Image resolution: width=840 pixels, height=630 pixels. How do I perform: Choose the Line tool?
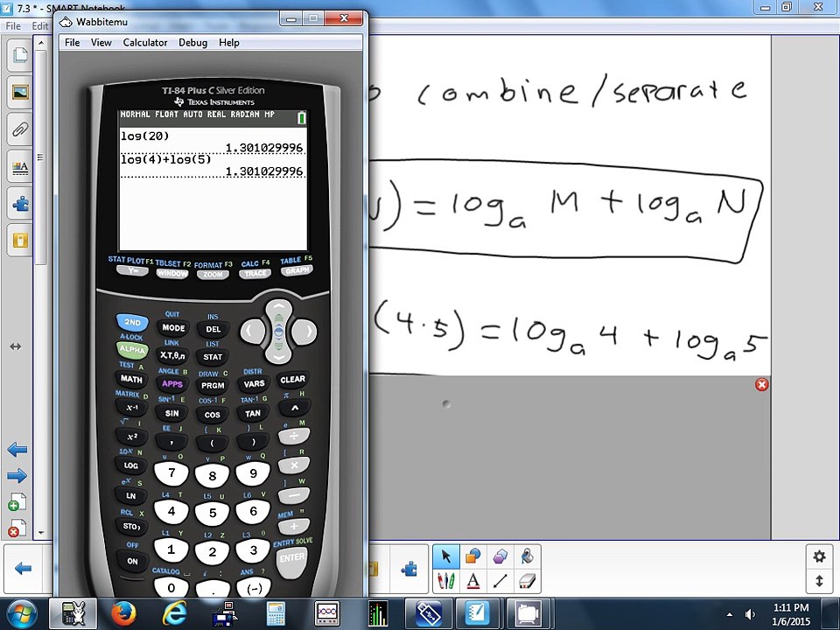coord(500,581)
